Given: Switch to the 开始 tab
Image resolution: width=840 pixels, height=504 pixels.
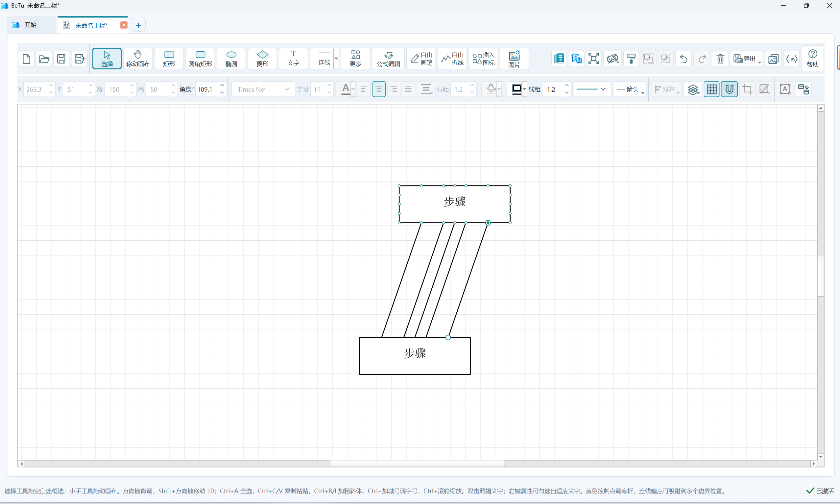Looking at the screenshot, I should click(31, 25).
